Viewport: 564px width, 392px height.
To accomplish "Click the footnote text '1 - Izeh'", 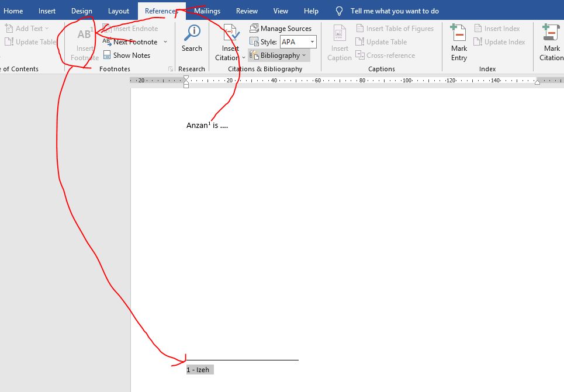I will [199, 370].
